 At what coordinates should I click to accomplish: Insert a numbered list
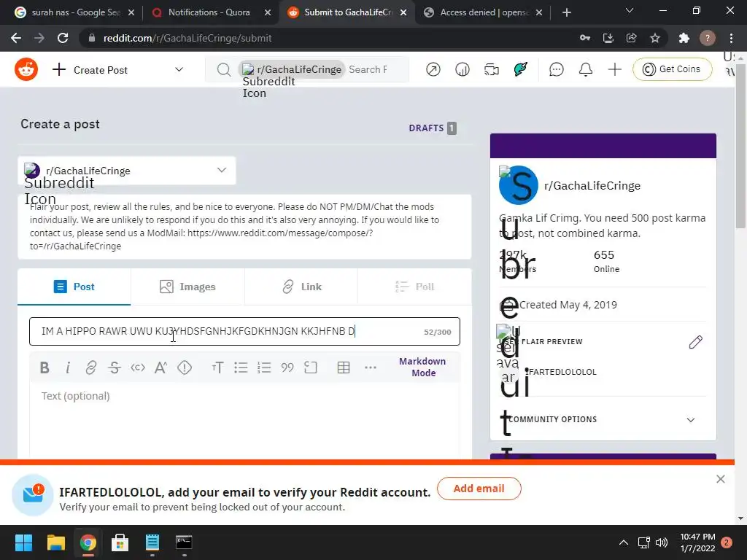pos(264,367)
